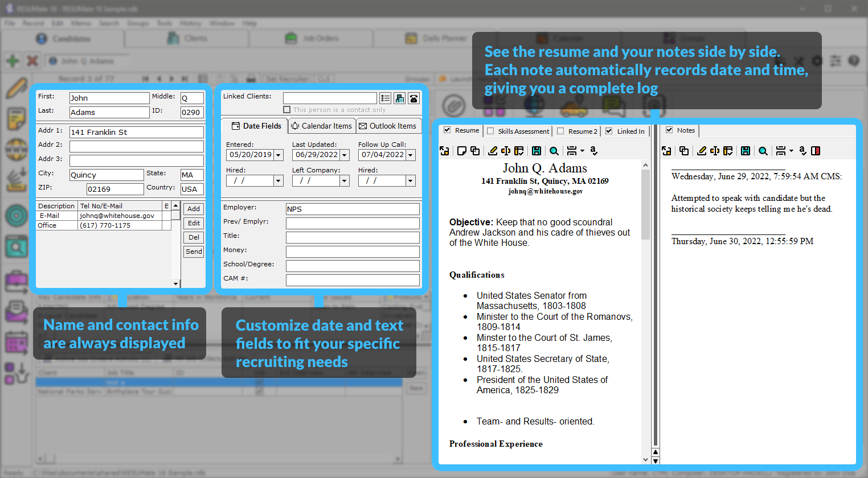Viewport: 868px width, 478px height.
Task: Open the Last Updated date dropdown
Action: click(345, 155)
